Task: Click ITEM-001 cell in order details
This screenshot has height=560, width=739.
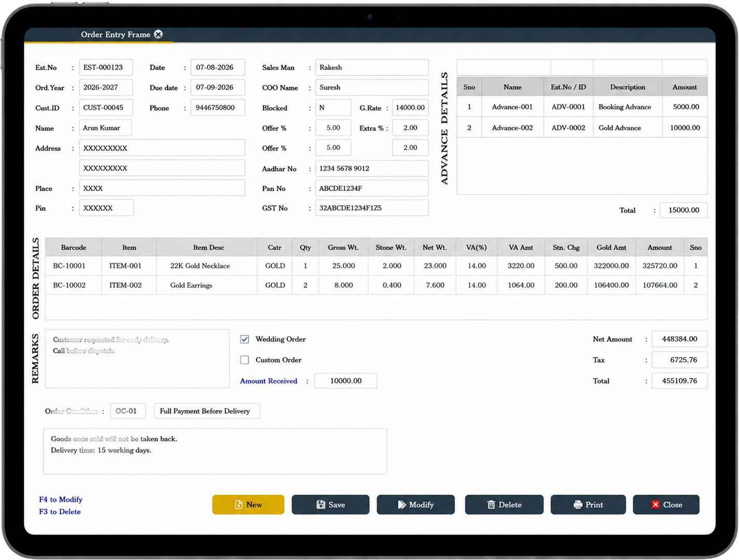Action: (x=129, y=266)
